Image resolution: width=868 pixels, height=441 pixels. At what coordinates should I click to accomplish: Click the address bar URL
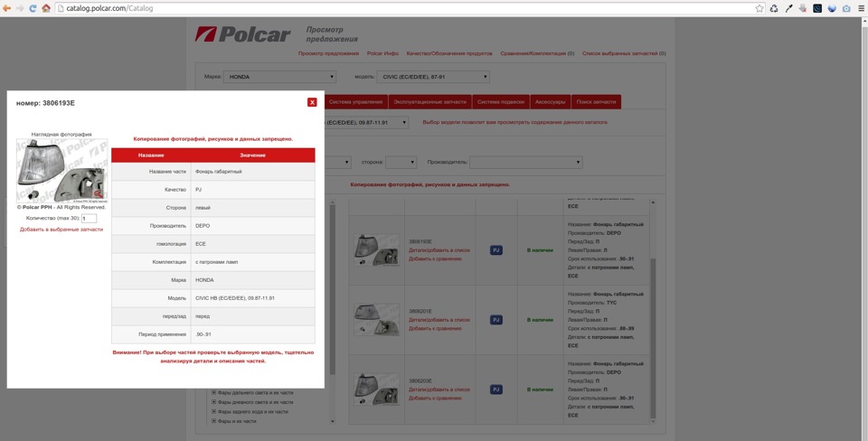(109, 8)
